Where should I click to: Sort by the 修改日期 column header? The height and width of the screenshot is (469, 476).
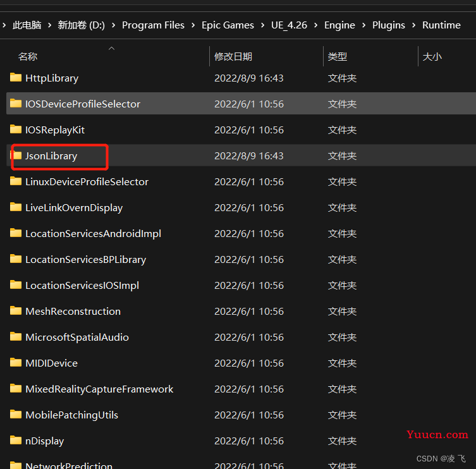233,56
